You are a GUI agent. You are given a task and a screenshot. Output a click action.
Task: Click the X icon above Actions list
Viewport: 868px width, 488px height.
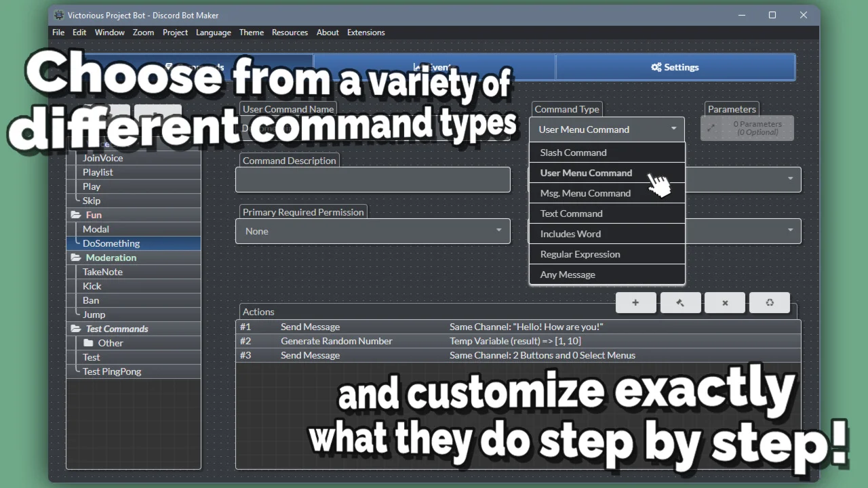click(725, 303)
